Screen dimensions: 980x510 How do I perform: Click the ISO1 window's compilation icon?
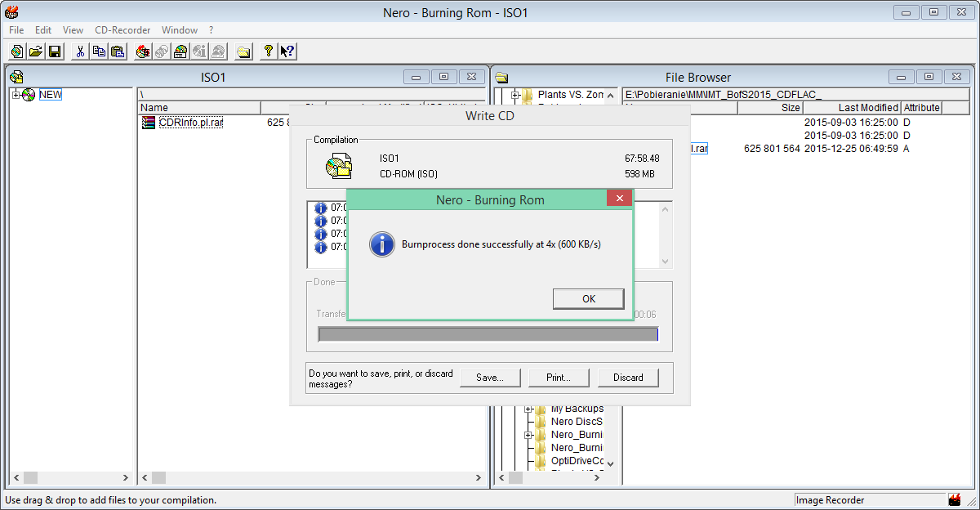pos(16,77)
